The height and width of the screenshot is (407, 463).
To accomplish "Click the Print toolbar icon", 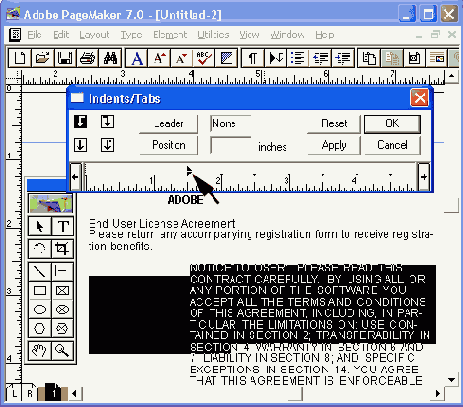I will pyautogui.click(x=88, y=58).
